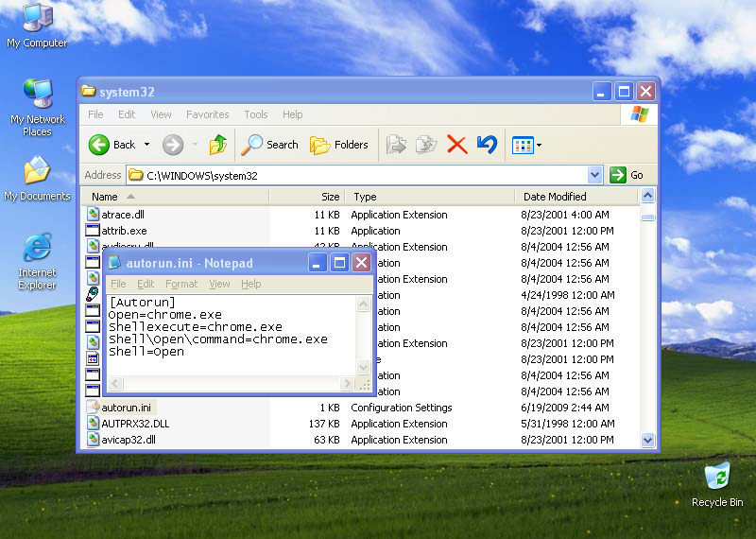The image size is (756, 539).
Task: Expand the Address bar dropdown
Action: tap(595, 175)
